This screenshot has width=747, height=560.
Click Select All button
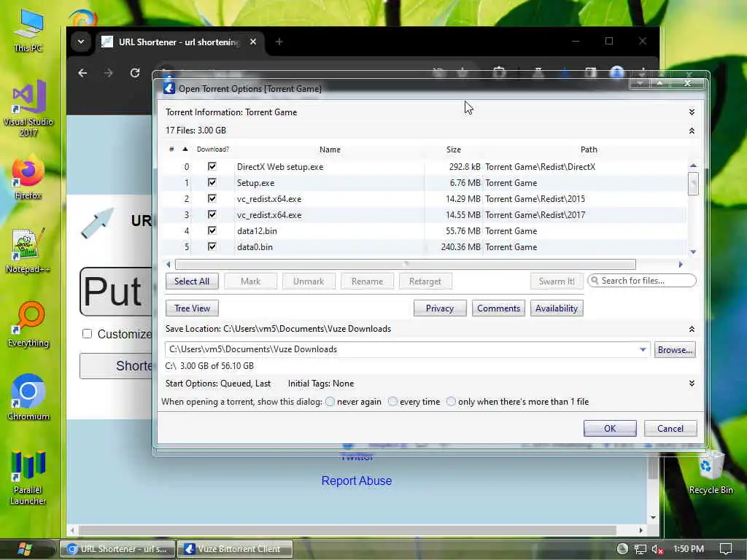coord(192,281)
